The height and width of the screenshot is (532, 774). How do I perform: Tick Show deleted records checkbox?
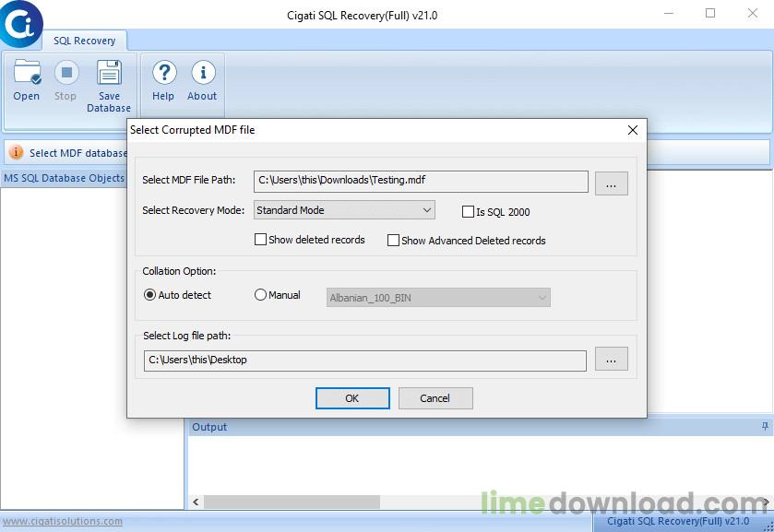(260, 240)
